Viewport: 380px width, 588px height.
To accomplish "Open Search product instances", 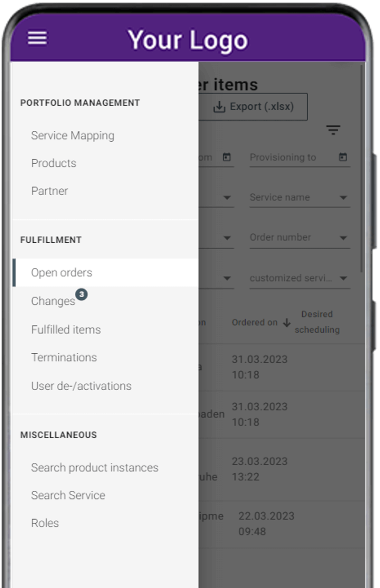I will (x=95, y=467).
